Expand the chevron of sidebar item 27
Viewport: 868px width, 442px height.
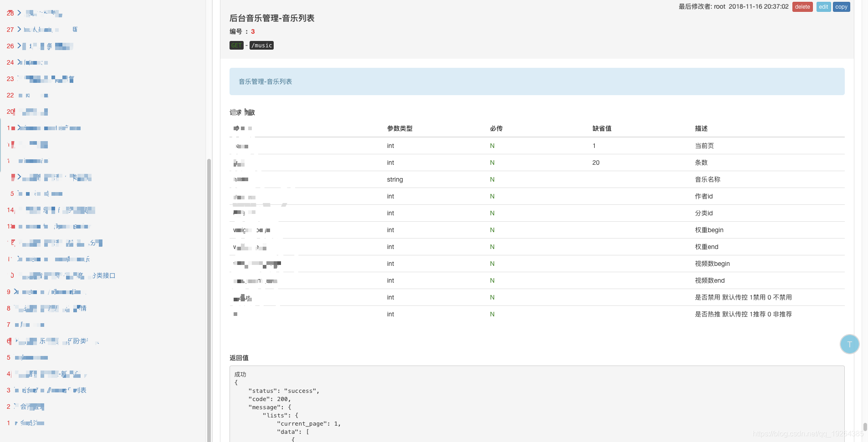[19, 29]
